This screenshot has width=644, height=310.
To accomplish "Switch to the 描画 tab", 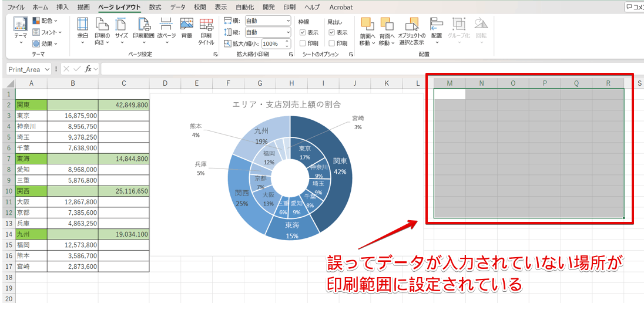I will pos(84,7).
